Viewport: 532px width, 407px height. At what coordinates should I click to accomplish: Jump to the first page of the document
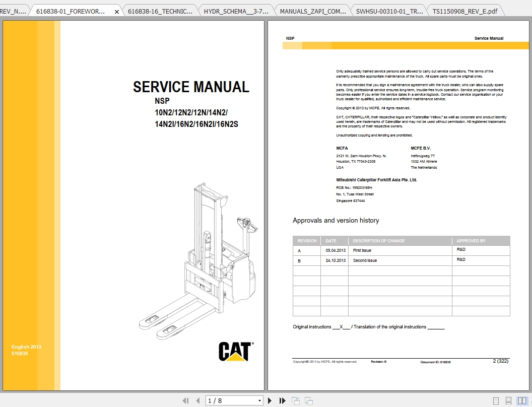185,400
